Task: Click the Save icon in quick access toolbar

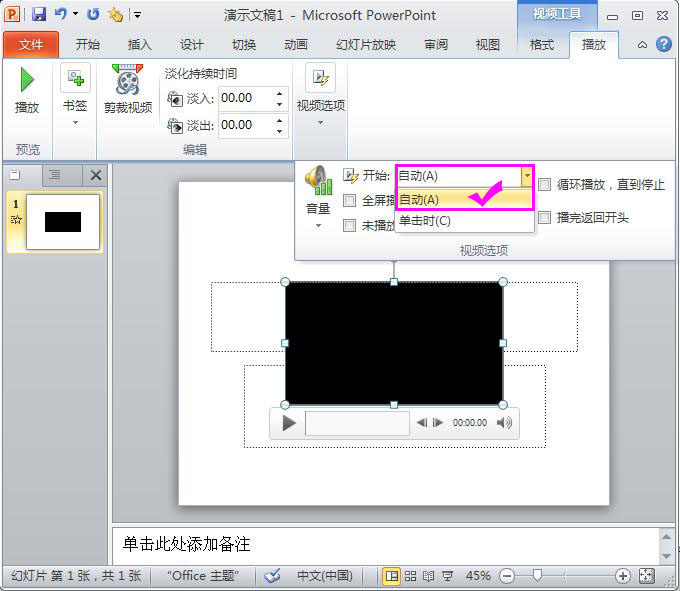Action: click(x=39, y=15)
